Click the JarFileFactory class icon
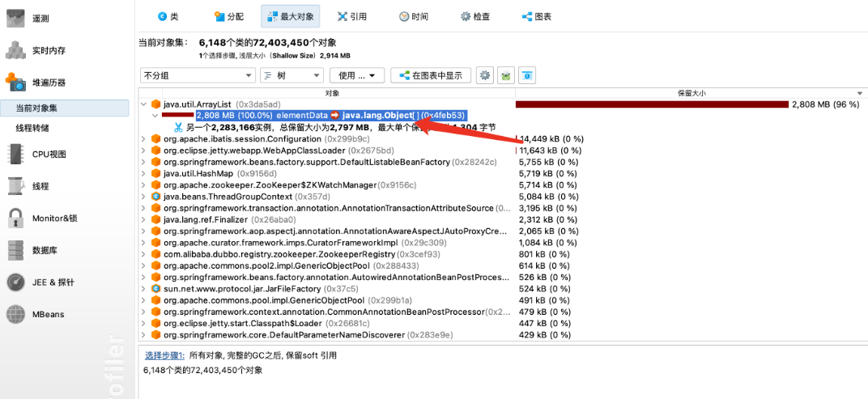Screen dimensions: 868x399 pos(156,289)
